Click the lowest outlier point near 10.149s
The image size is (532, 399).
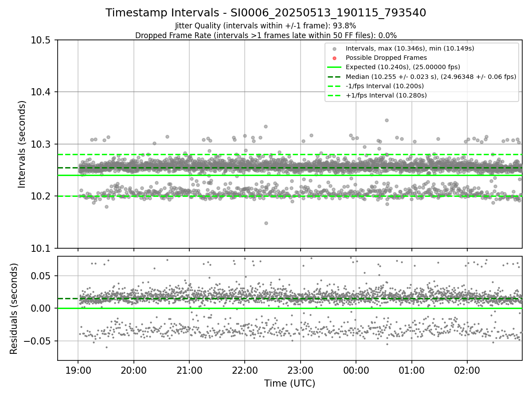pyautogui.click(x=266, y=223)
